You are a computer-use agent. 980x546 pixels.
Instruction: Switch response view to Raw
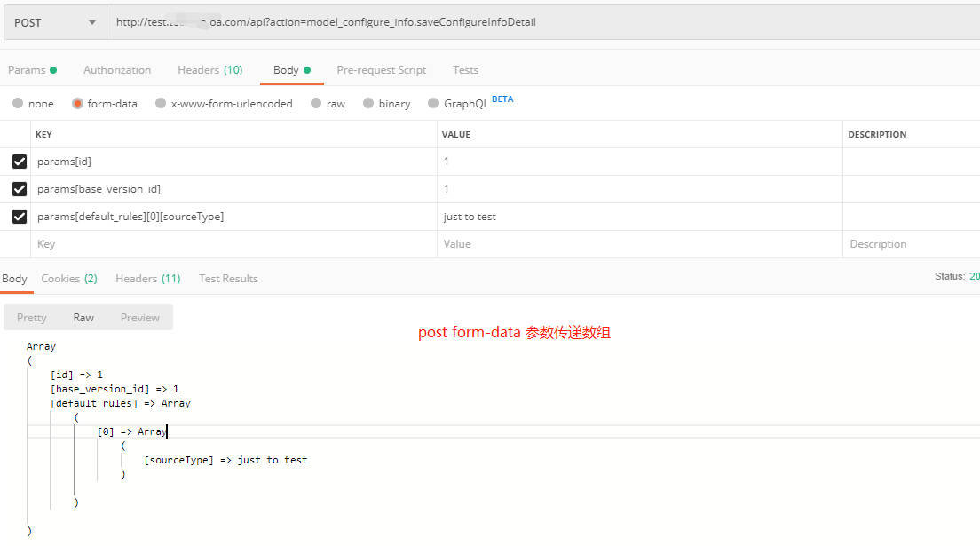pos(83,317)
